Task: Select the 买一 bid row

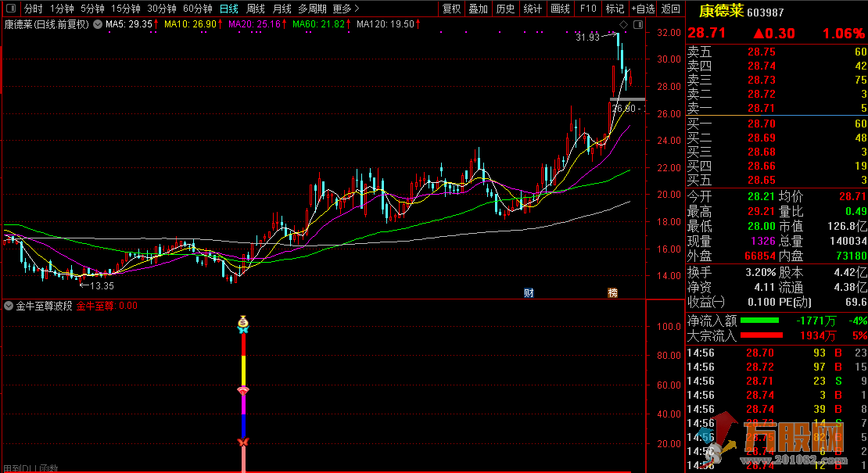Action: pos(777,124)
